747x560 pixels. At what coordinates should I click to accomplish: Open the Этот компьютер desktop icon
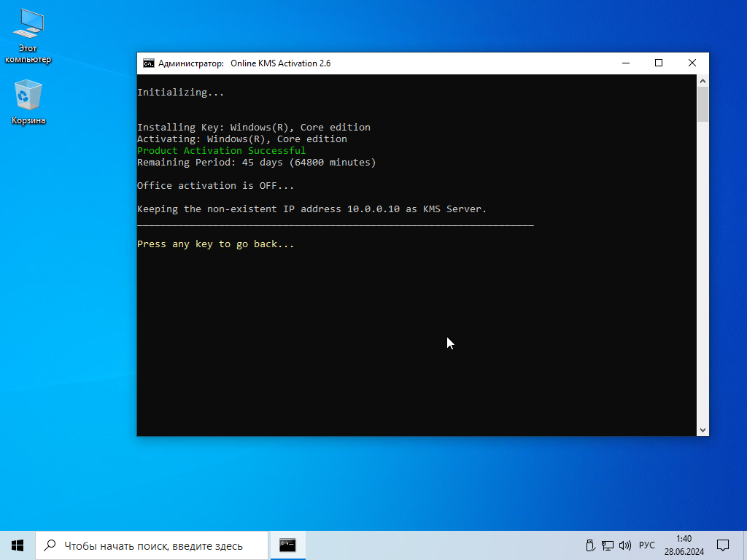pyautogui.click(x=28, y=26)
